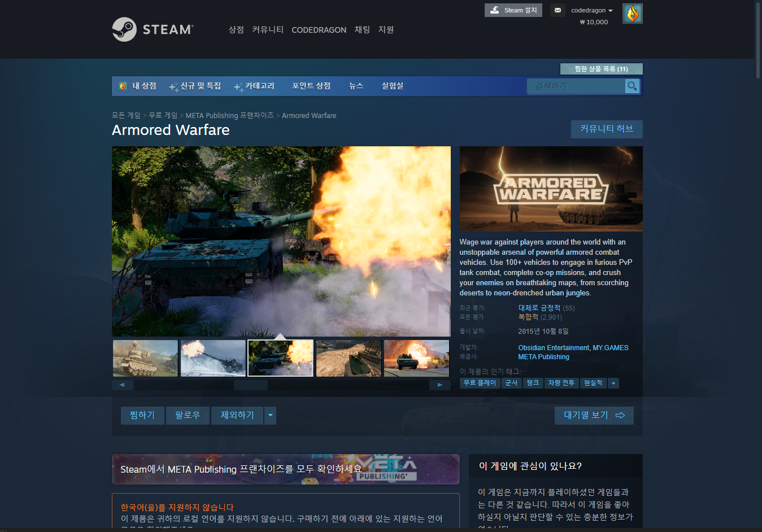
Task: Expand the ignore options arrow
Action: tap(271, 416)
